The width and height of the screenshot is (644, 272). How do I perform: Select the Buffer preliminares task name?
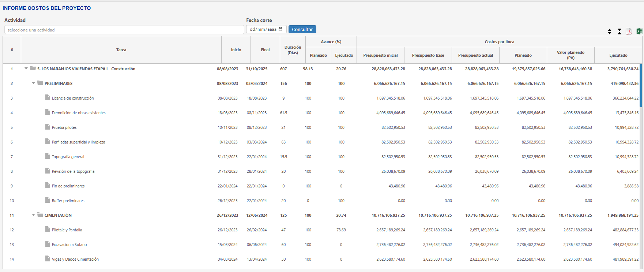click(68, 201)
